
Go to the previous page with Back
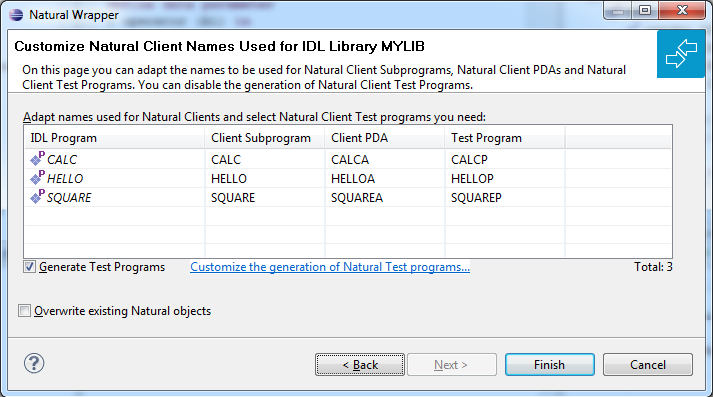pos(360,365)
